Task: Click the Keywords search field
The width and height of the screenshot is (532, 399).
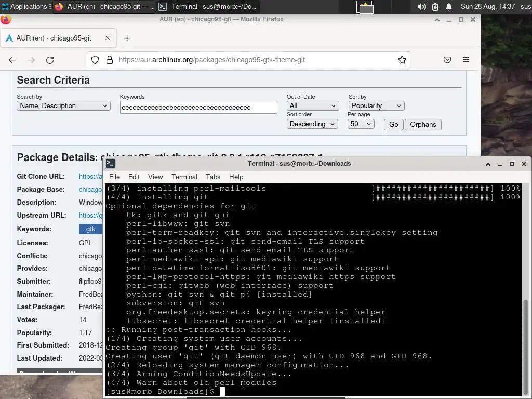Action: tap(198, 107)
